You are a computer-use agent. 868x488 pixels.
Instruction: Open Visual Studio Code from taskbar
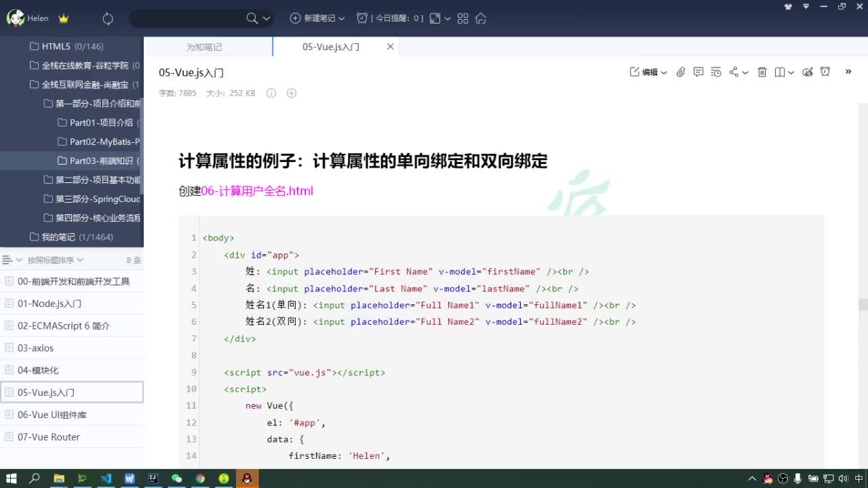pos(106,479)
